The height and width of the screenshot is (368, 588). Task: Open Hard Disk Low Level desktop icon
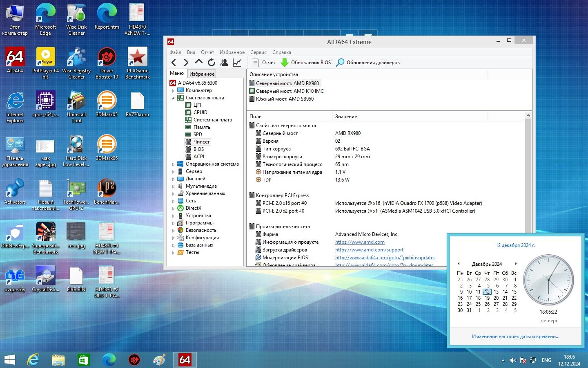click(x=76, y=151)
